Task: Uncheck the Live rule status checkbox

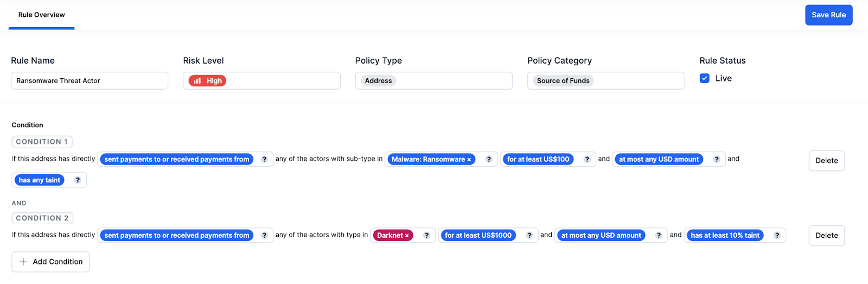Action: (x=705, y=78)
